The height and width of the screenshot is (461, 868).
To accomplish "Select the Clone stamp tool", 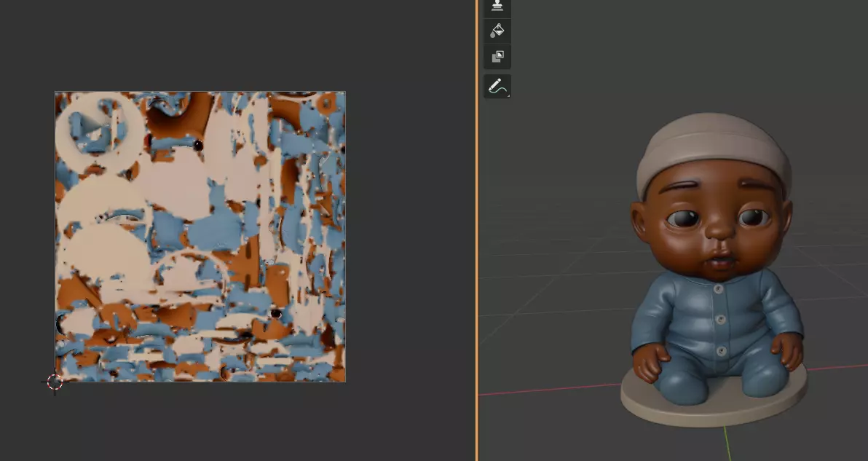I will click(x=497, y=7).
